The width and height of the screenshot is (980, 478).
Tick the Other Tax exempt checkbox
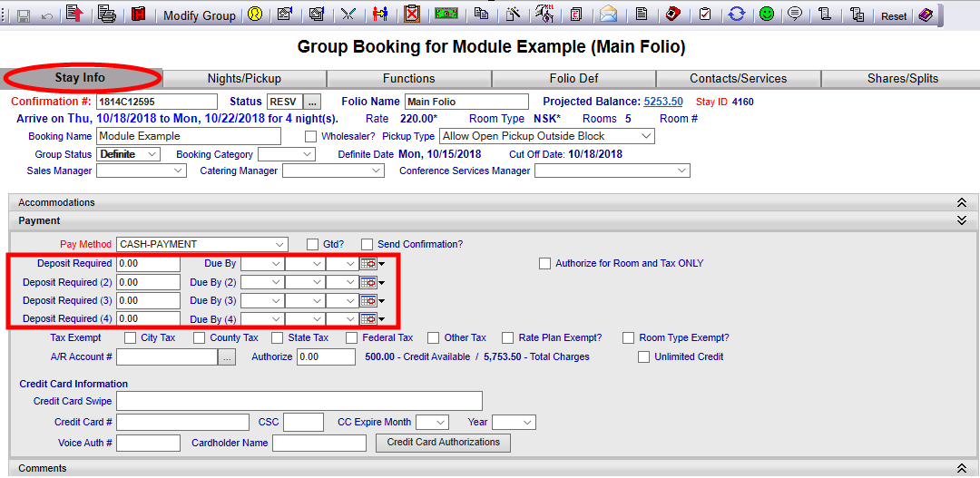(433, 338)
